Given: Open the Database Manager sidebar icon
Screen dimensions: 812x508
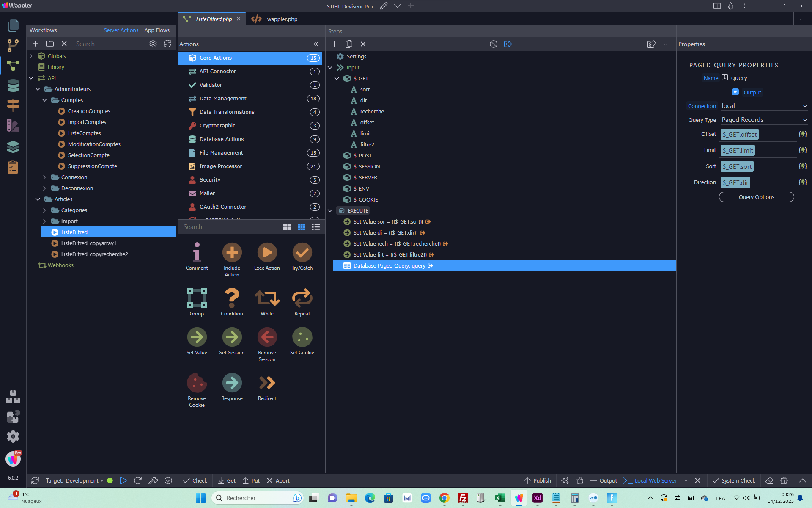Looking at the screenshot, I should click(13, 86).
